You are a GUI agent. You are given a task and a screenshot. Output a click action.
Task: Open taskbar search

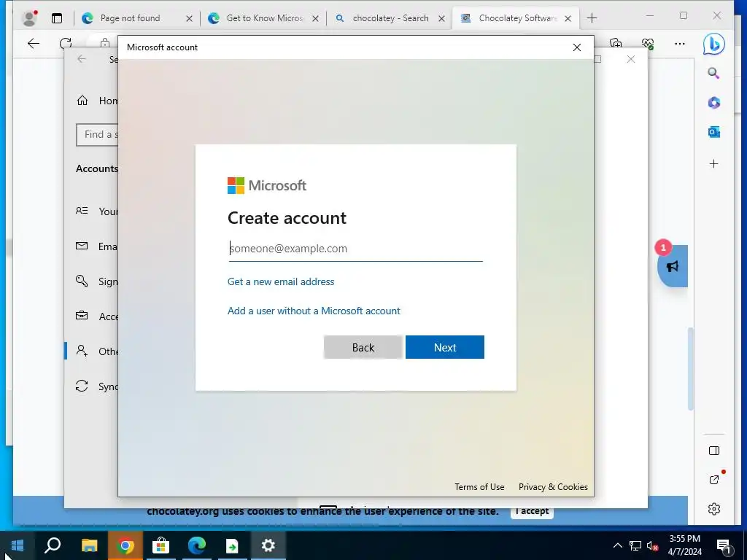(53, 545)
